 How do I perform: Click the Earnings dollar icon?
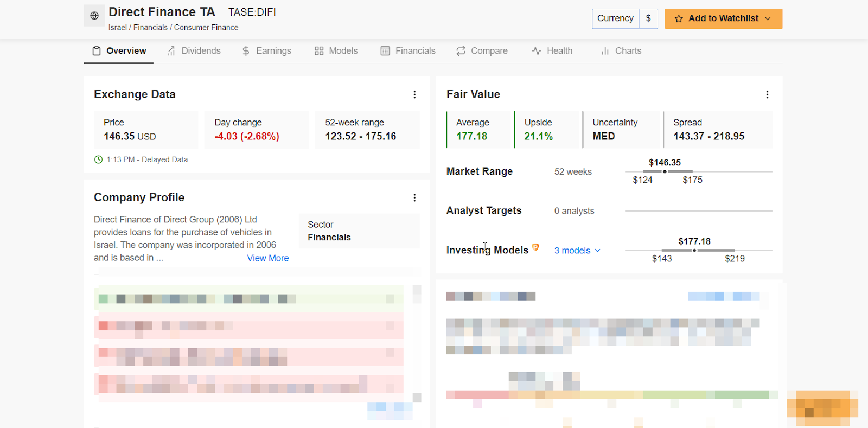click(x=246, y=51)
